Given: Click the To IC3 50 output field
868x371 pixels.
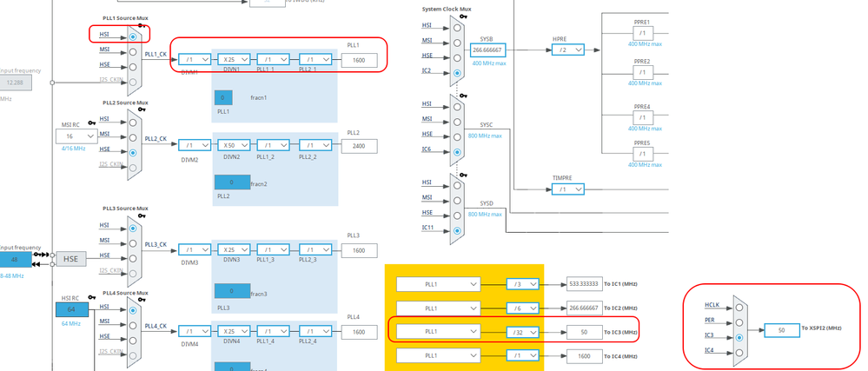Looking at the screenshot, I should (x=584, y=332).
